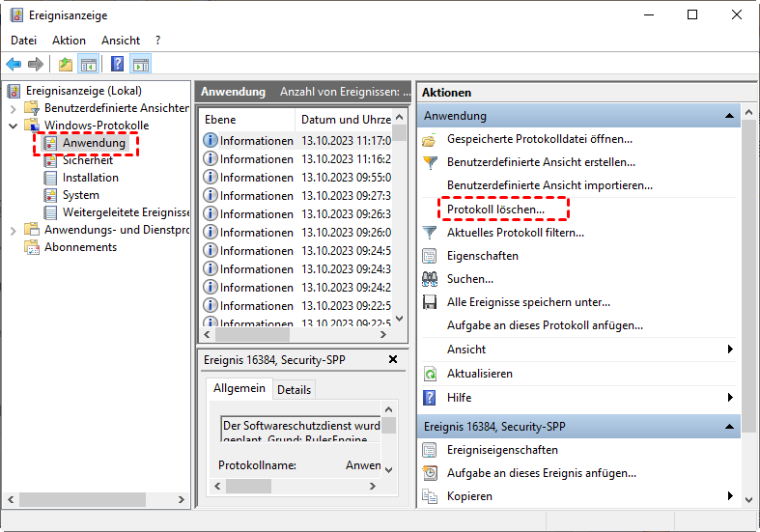Click the Suchen binoculars icon

430,279
